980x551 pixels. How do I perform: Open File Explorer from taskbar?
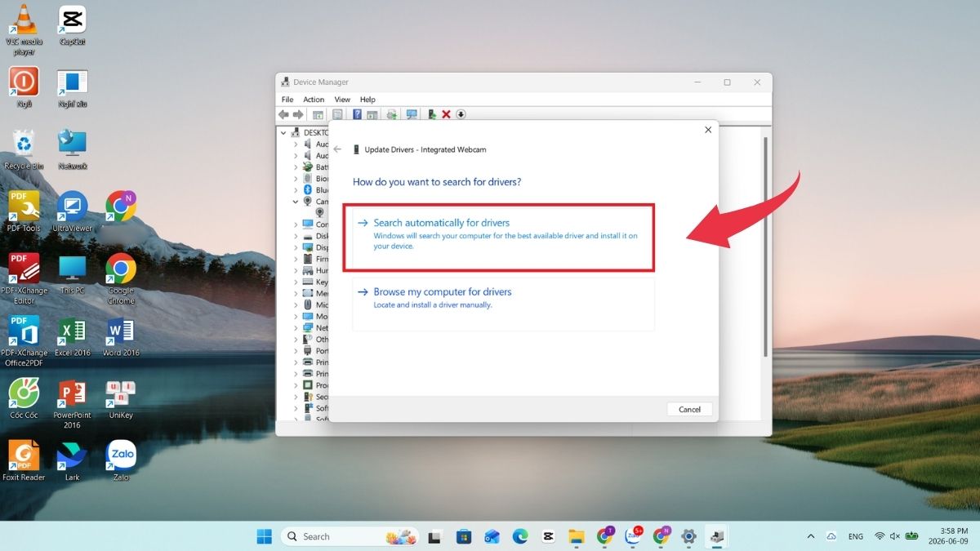click(577, 536)
